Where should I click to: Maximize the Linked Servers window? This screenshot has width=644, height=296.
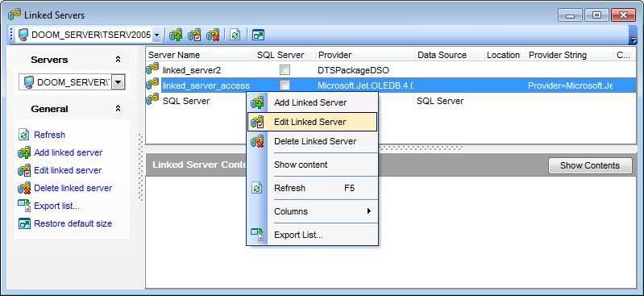tap(596, 15)
